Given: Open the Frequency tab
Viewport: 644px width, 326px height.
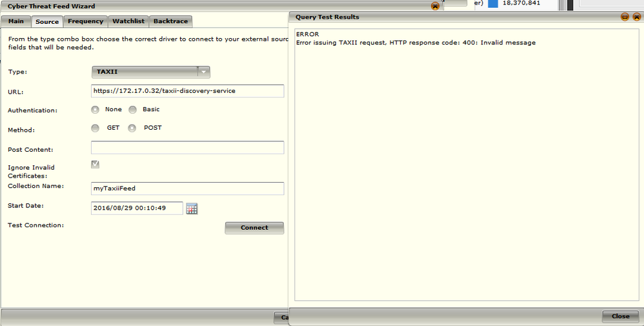Looking at the screenshot, I should pos(85,21).
